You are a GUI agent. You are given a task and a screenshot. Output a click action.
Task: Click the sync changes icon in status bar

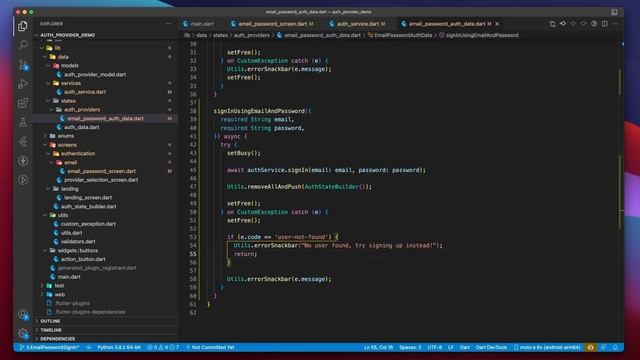pyautogui.click(x=88, y=347)
